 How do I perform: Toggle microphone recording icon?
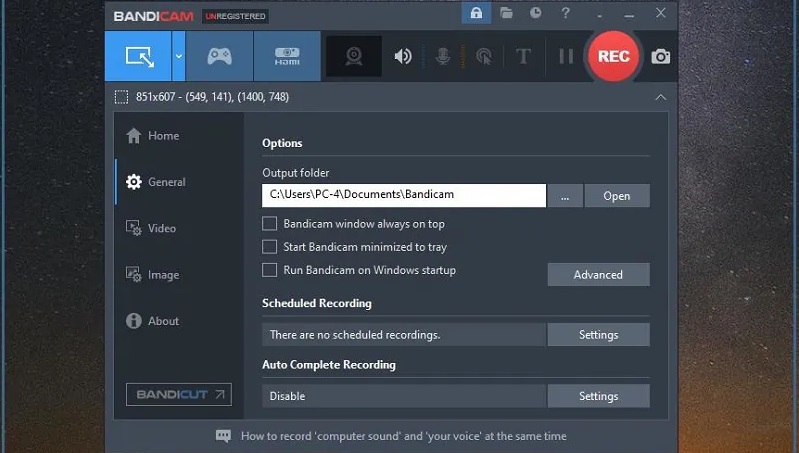(x=443, y=56)
